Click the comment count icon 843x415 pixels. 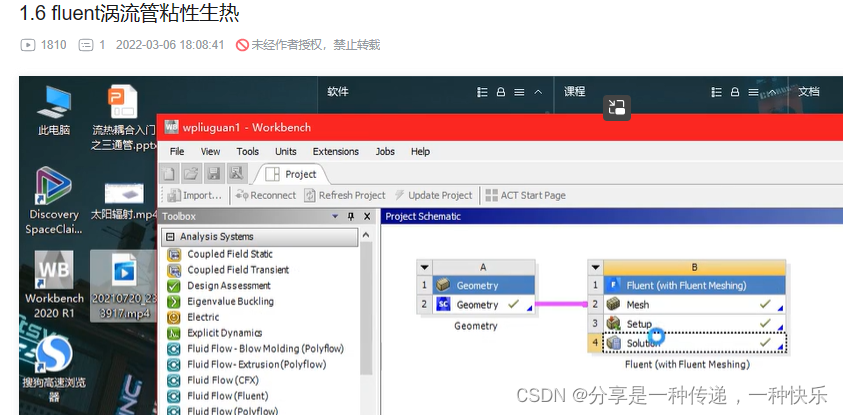pyautogui.click(x=85, y=45)
